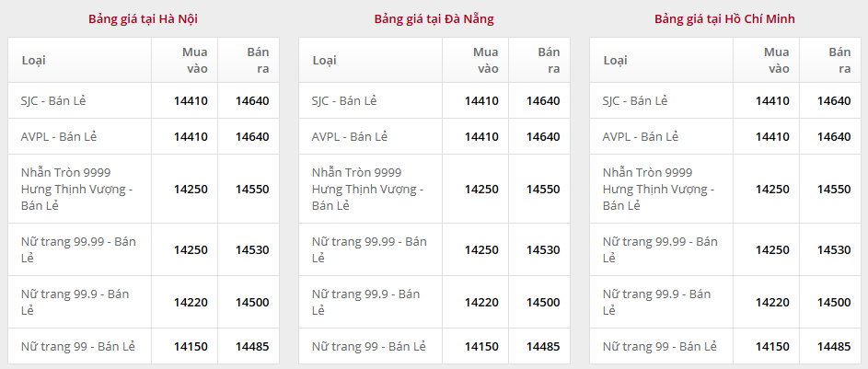Click SJC sell price 14640 in Hà Nội table
The width and height of the screenshot is (868, 369).
(252, 100)
